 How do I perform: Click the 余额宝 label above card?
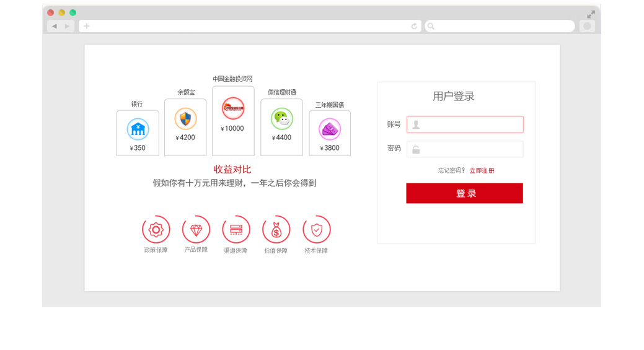[x=186, y=92]
